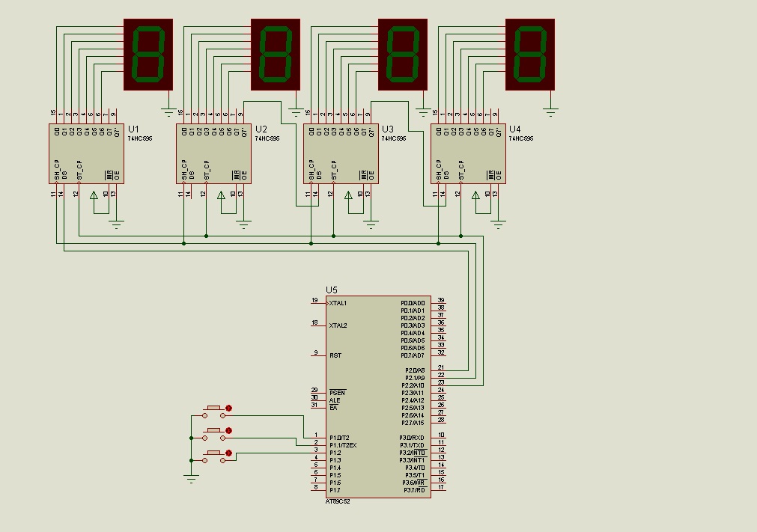Click the P0.0/AD0 pin label
The height and width of the screenshot is (532, 757).
click(413, 303)
